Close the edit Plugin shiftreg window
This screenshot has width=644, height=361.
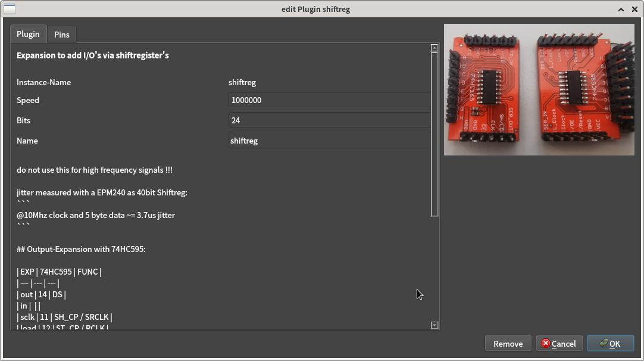point(634,9)
